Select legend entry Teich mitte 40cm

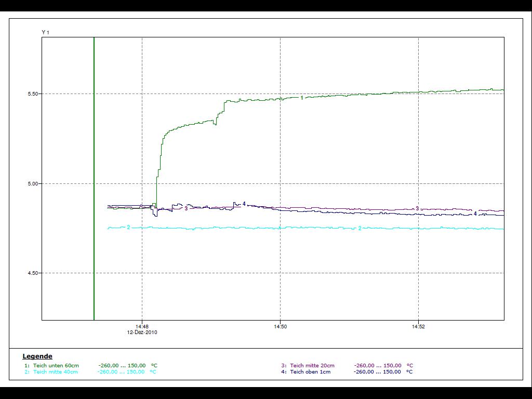(x=55, y=372)
